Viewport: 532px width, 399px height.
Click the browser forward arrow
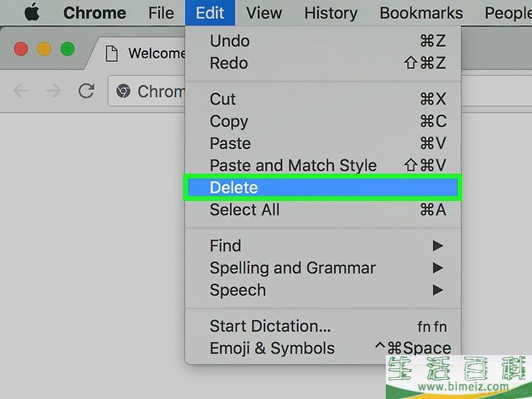pos(53,91)
